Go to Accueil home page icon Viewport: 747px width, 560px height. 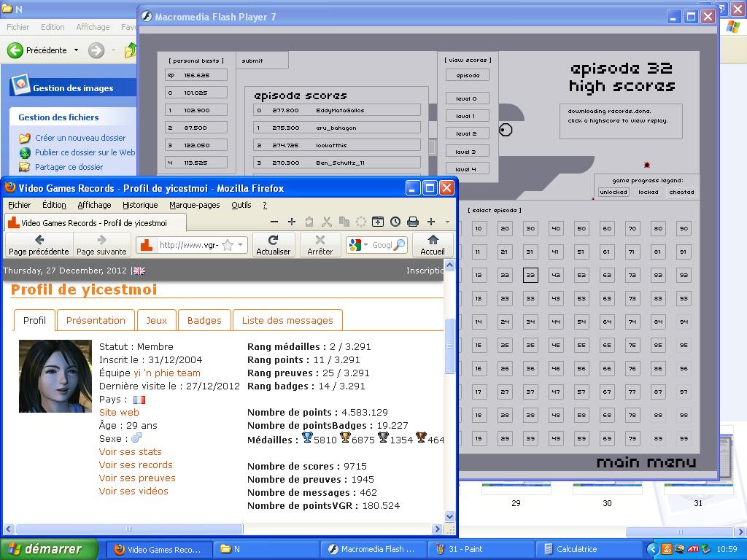(x=433, y=240)
